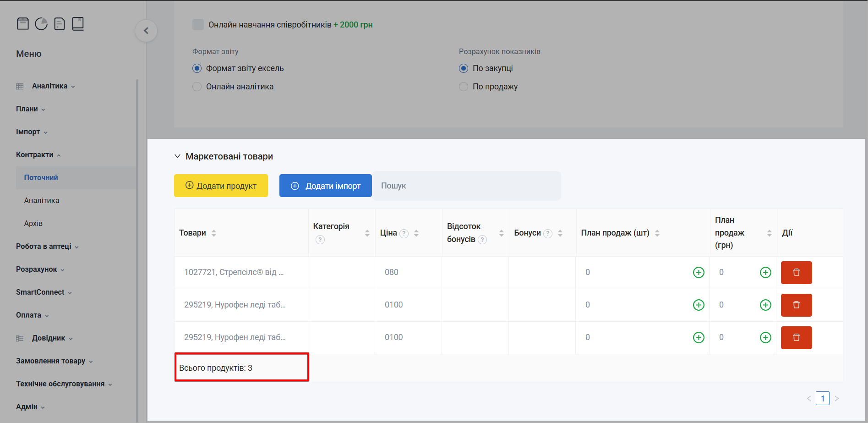Collapse the sidebar with the arrow button
The width and height of the screenshot is (868, 423).
point(146,31)
